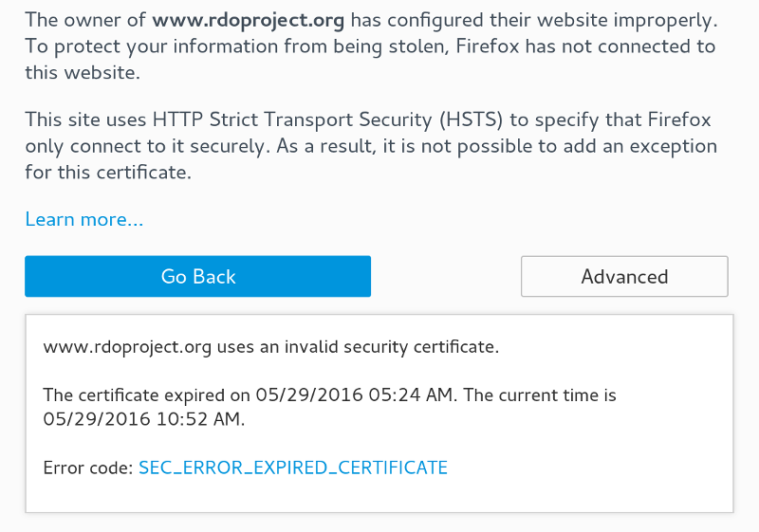The image size is (759, 532).
Task: Click the phrase "HTTP Strict Transport Security"
Action: 292,119
